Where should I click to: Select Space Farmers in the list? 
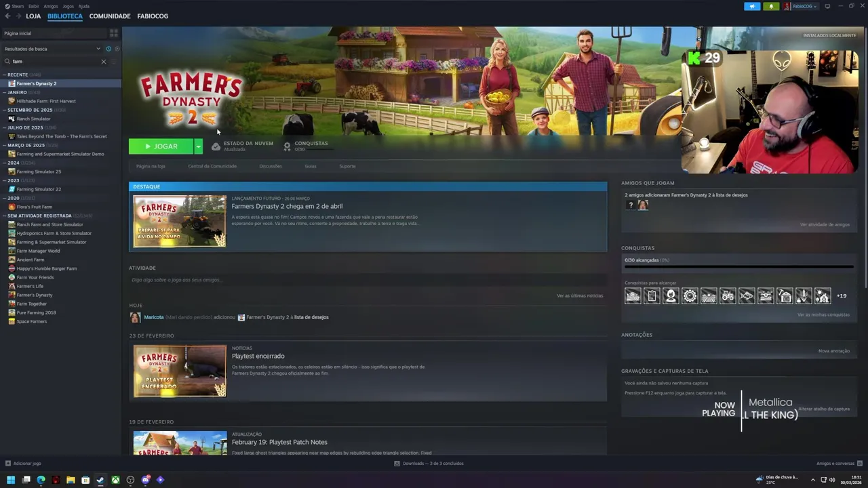[31, 321]
